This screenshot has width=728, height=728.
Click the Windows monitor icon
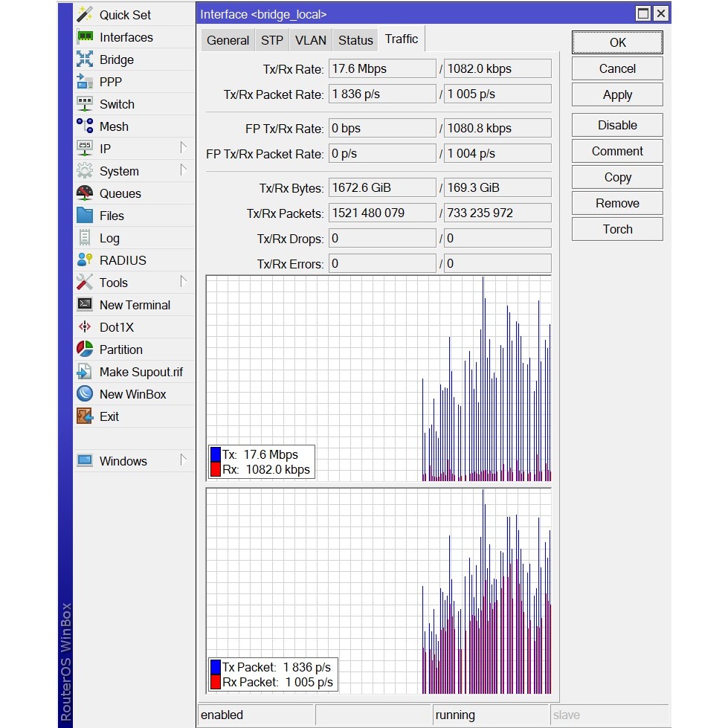(85, 460)
